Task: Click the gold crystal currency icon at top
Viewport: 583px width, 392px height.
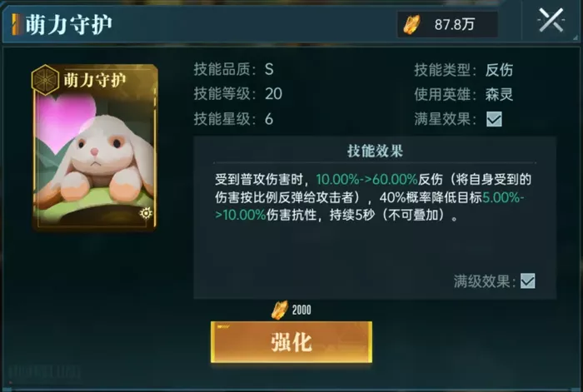Action: pyautogui.click(x=412, y=24)
